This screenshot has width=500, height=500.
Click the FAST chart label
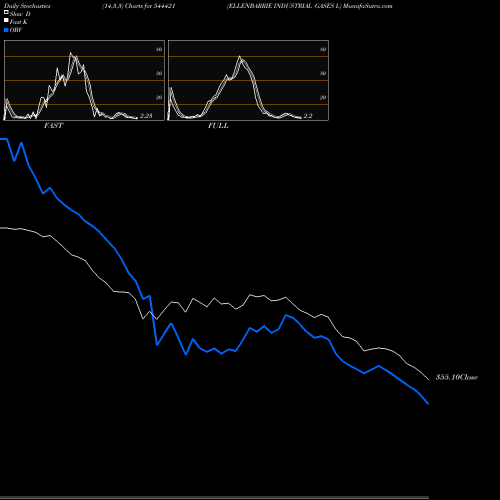[53, 126]
